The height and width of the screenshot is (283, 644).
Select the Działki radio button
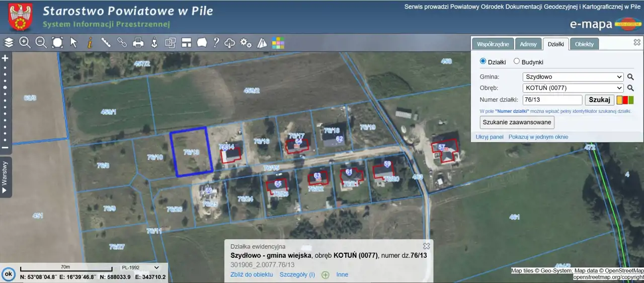(483, 61)
